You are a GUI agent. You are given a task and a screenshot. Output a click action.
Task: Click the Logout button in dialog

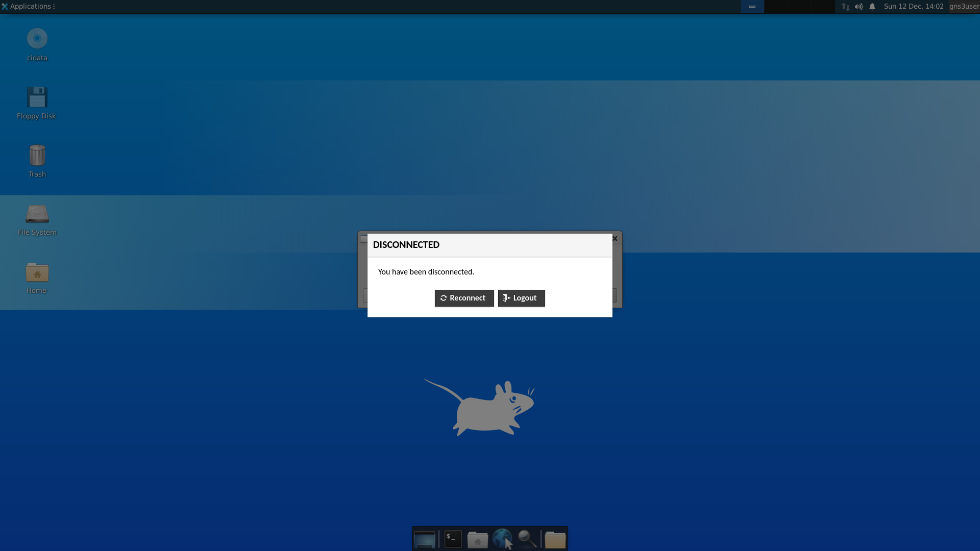521,298
